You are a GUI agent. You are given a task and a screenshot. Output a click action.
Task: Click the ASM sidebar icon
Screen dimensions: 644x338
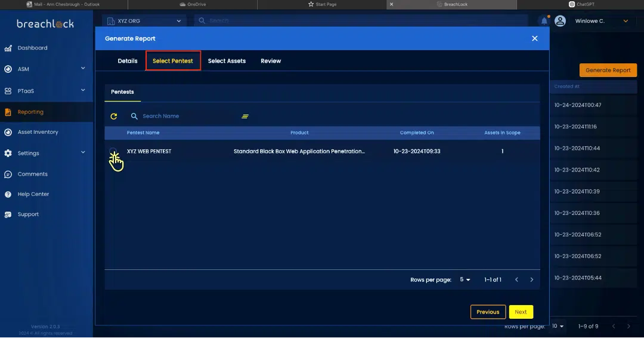pos(8,69)
